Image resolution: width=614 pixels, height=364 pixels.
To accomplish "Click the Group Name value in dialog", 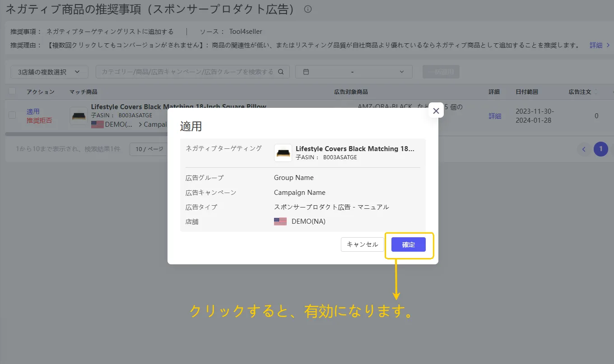I will [294, 177].
